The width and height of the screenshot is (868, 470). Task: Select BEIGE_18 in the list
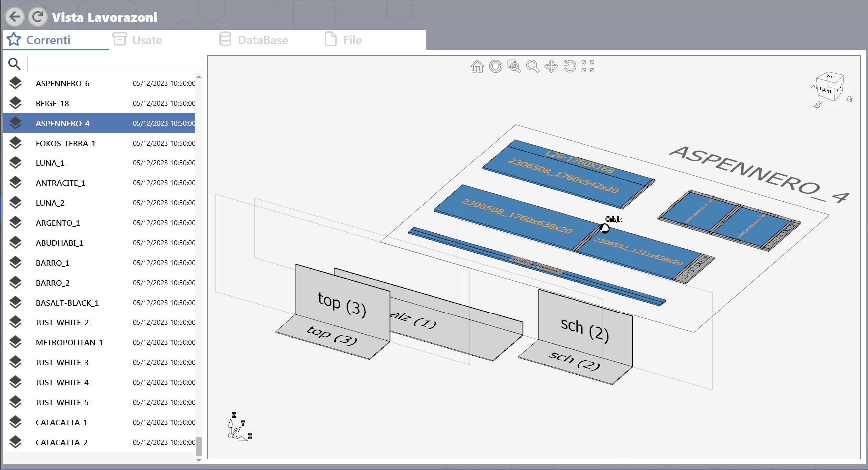coord(100,103)
